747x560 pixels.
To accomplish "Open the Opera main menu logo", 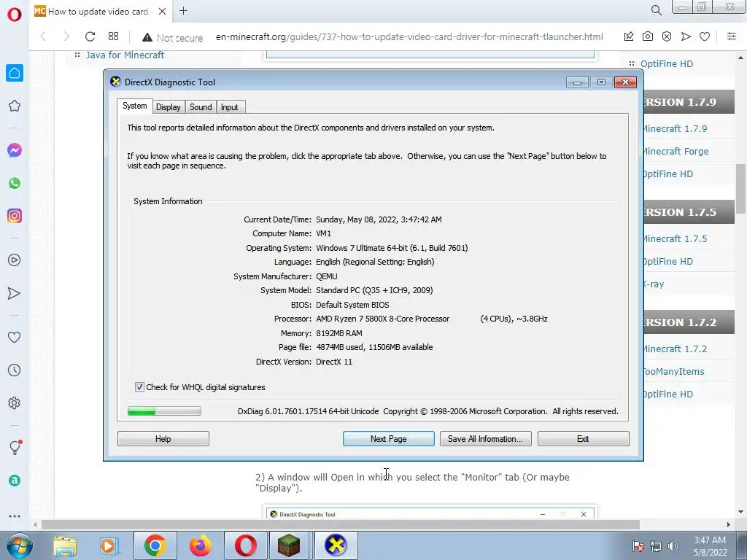I will click(15, 15).
